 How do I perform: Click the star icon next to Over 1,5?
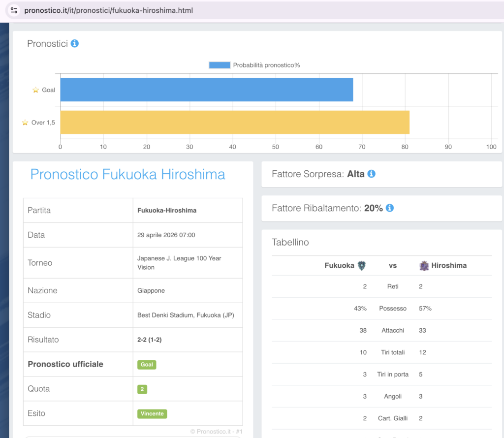(25, 123)
